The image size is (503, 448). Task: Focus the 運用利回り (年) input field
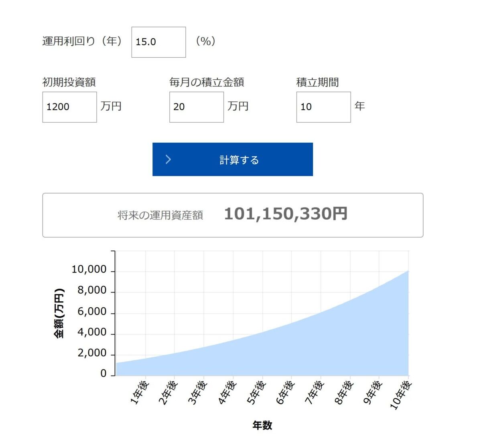click(x=158, y=42)
